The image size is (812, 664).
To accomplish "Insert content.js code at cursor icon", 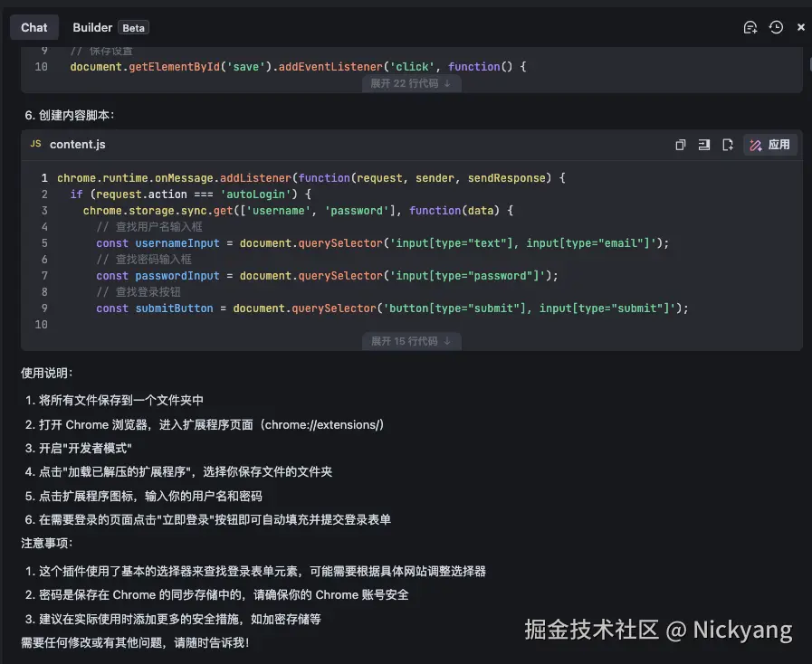I will tap(703, 145).
